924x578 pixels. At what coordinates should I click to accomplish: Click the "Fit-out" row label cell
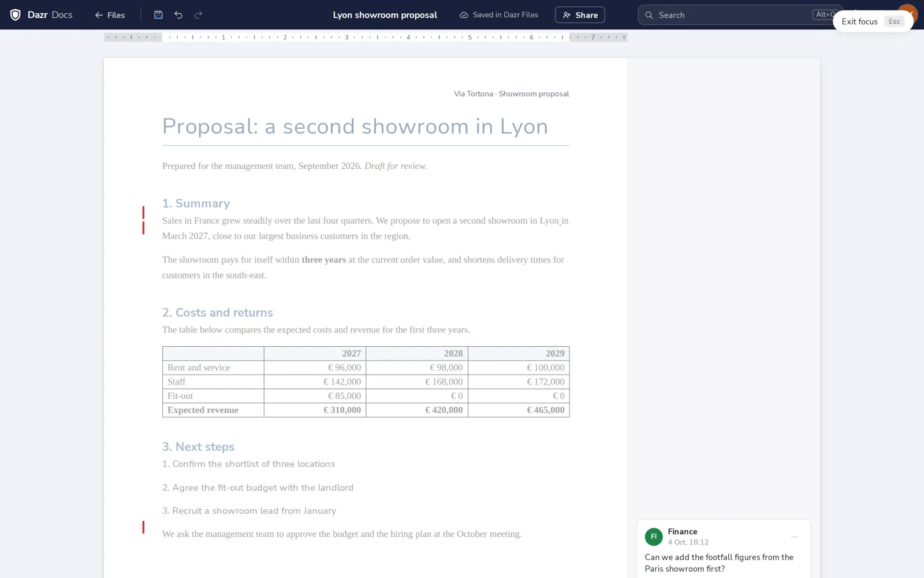click(x=213, y=396)
